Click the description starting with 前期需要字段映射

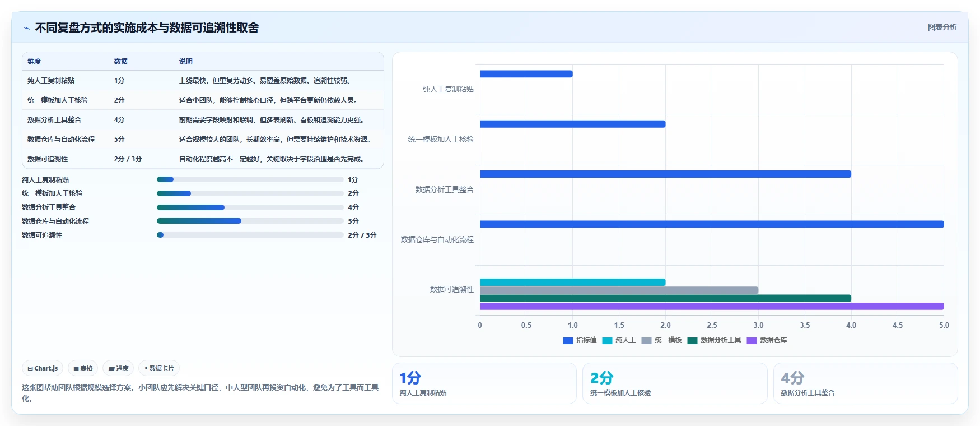272,120
